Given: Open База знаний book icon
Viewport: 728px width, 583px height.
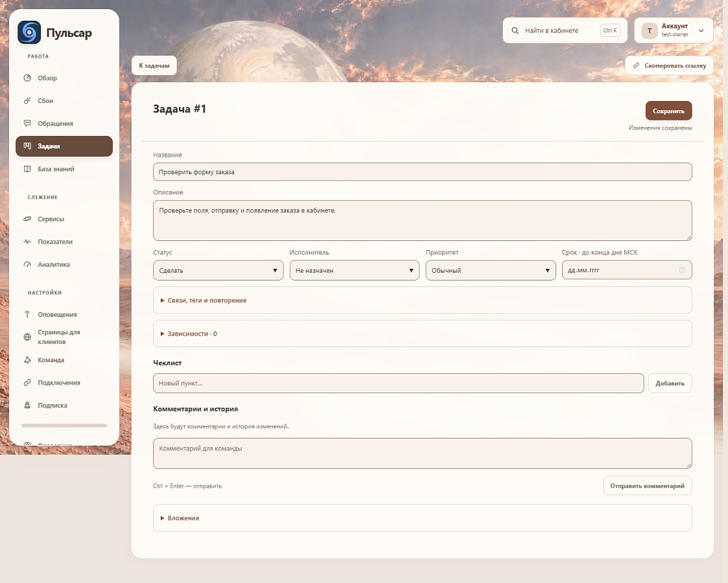Looking at the screenshot, I should pyautogui.click(x=27, y=169).
